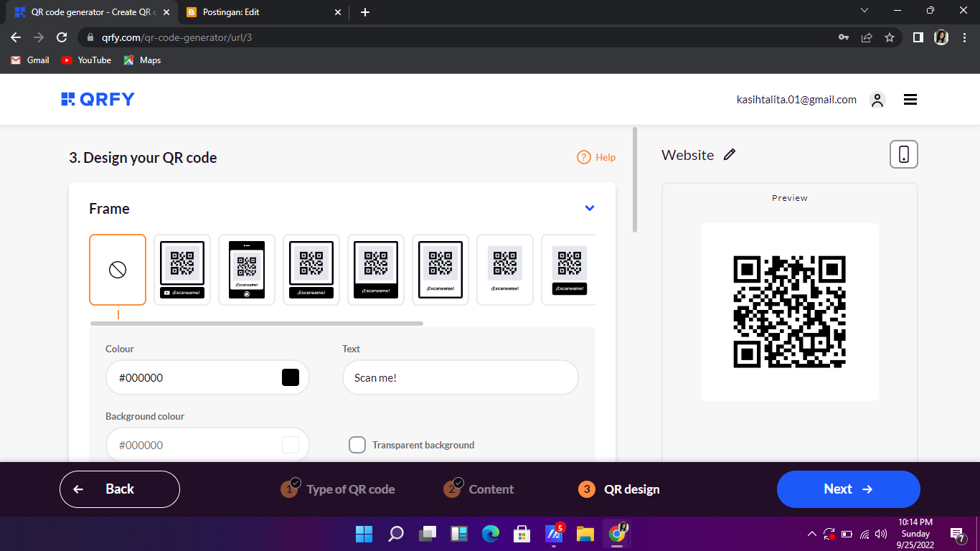Click the background colour swatch

(291, 445)
